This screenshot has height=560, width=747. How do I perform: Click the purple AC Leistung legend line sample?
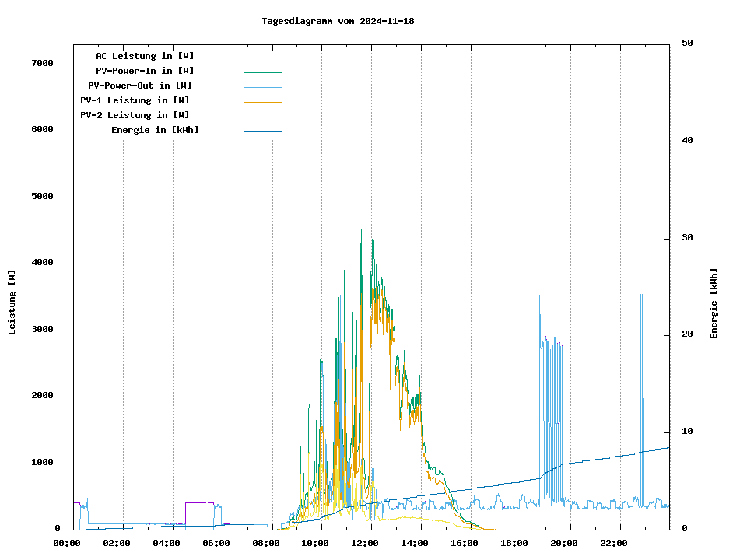(262, 57)
